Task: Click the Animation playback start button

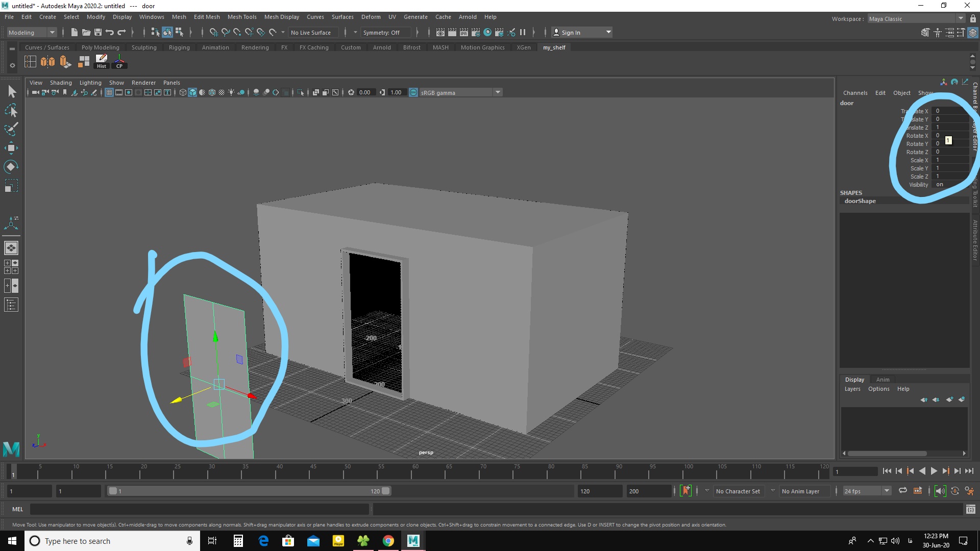Action: (933, 471)
